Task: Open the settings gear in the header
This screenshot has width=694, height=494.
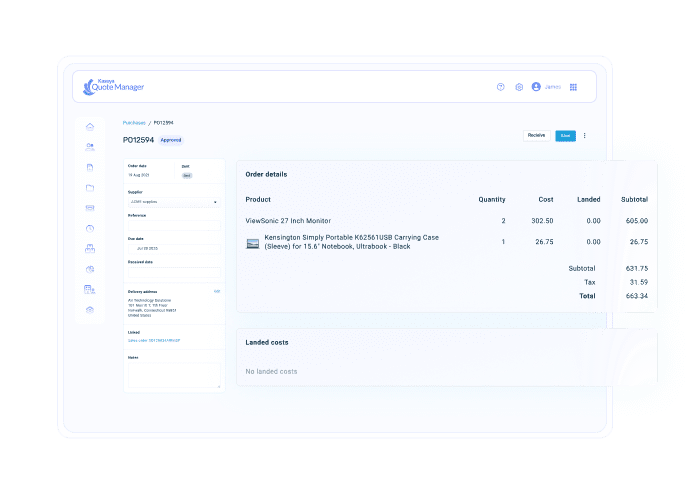Action: click(x=519, y=87)
